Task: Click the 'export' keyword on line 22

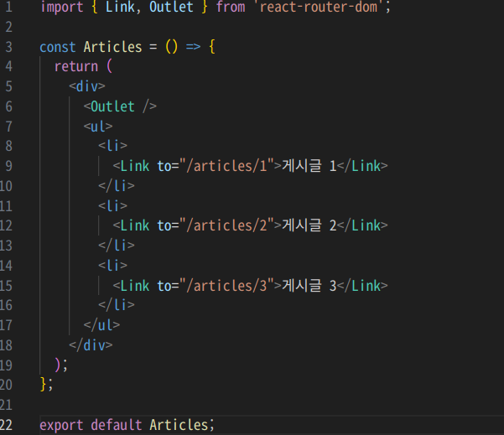Action: pyautogui.click(x=61, y=425)
